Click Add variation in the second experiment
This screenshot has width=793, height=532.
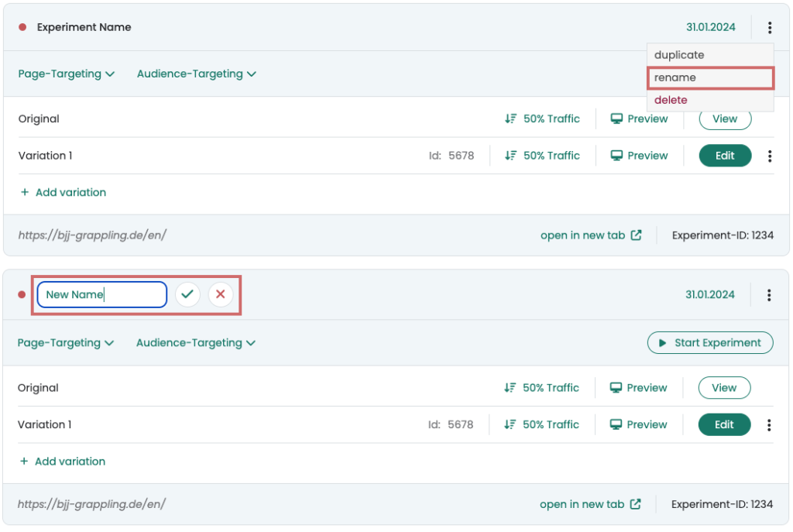pos(62,461)
